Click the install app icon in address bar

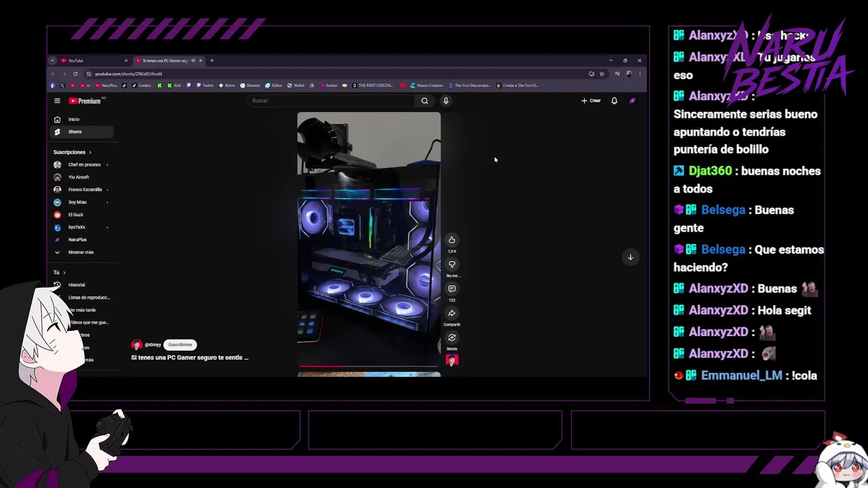tap(591, 73)
